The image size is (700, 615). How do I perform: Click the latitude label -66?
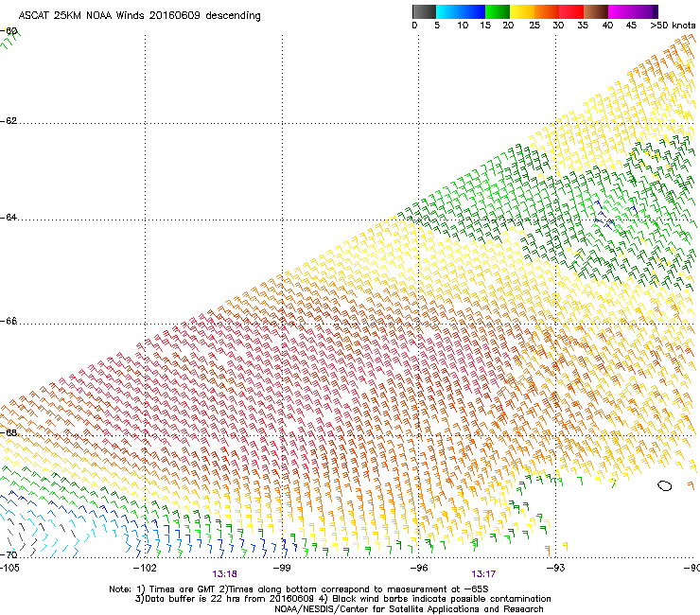tap(9, 322)
